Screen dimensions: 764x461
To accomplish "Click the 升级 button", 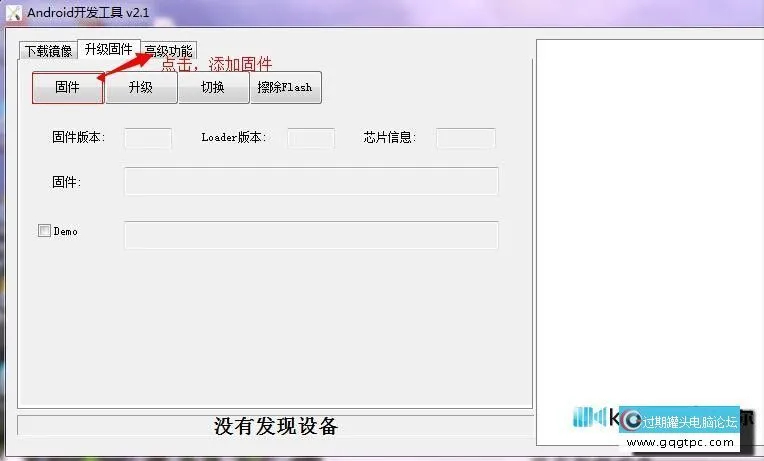I will click(x=141, y=88).
